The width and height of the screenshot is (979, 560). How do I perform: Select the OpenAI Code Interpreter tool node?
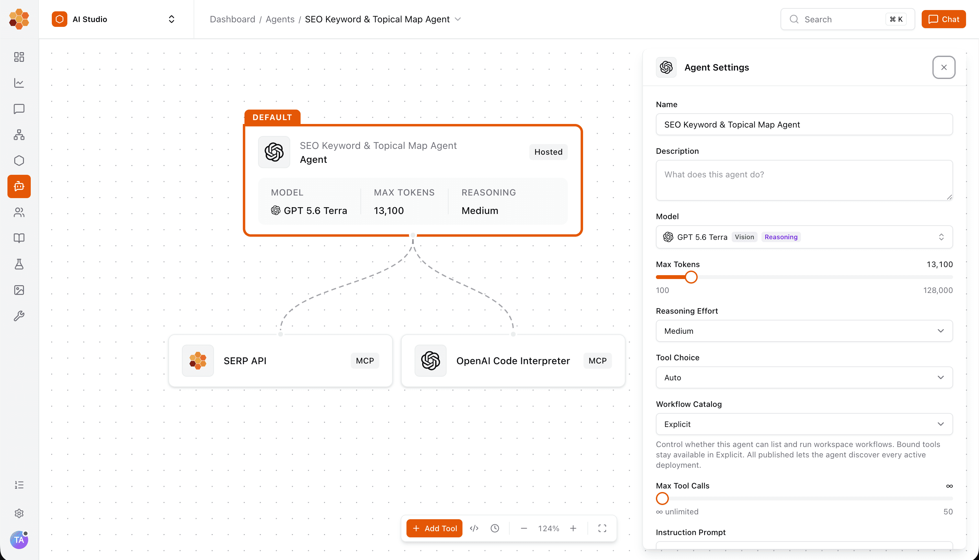(513, 360)
